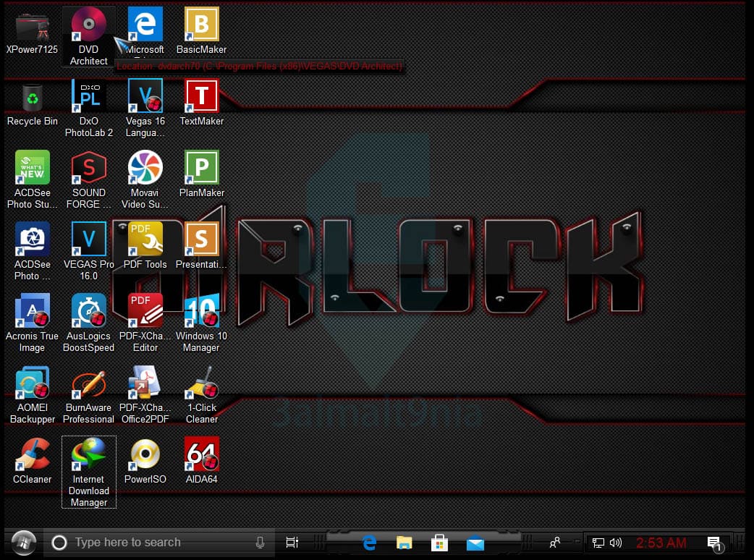Open the CCleaner desktop icon

[33, 460]
